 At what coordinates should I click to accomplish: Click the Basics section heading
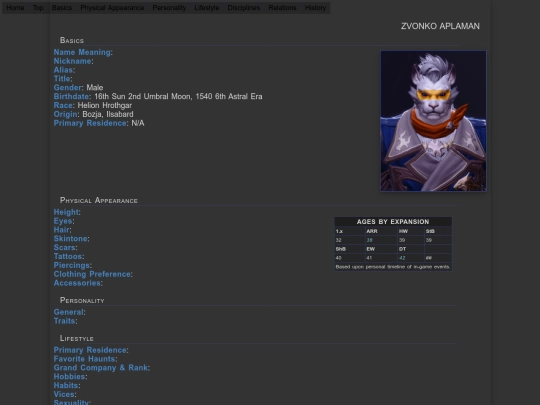[72, 40]
